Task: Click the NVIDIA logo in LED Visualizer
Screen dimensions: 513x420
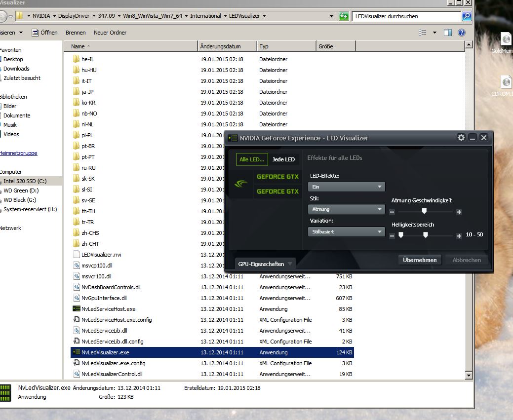Action: tap(241, 184)
